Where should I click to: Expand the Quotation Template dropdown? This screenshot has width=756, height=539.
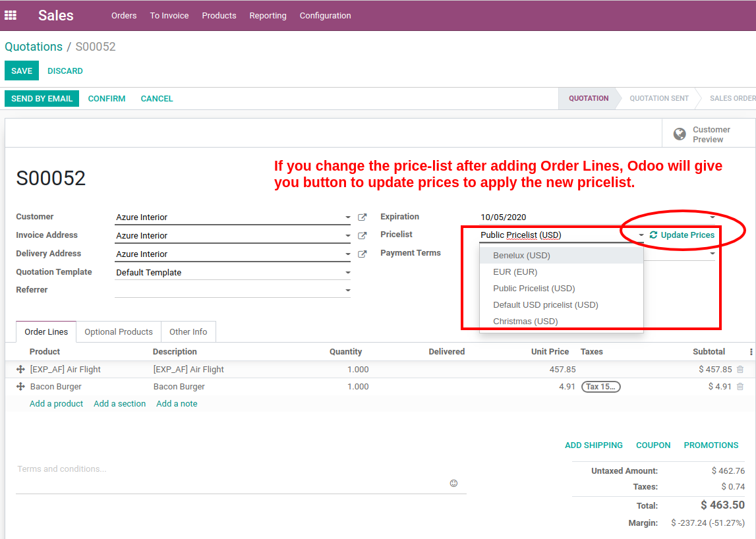[x=347, y=272]
